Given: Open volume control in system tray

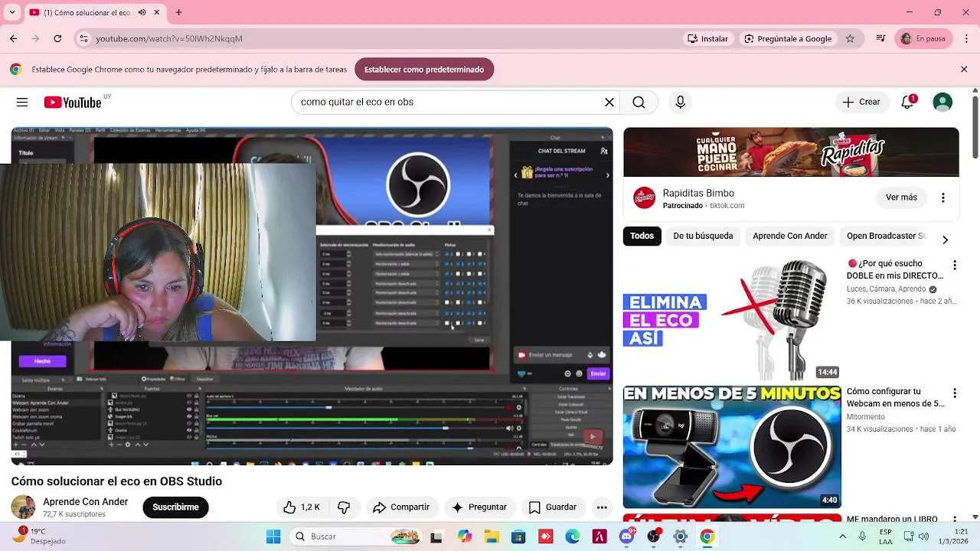Looking at the screenshot, I should point(924,536).
